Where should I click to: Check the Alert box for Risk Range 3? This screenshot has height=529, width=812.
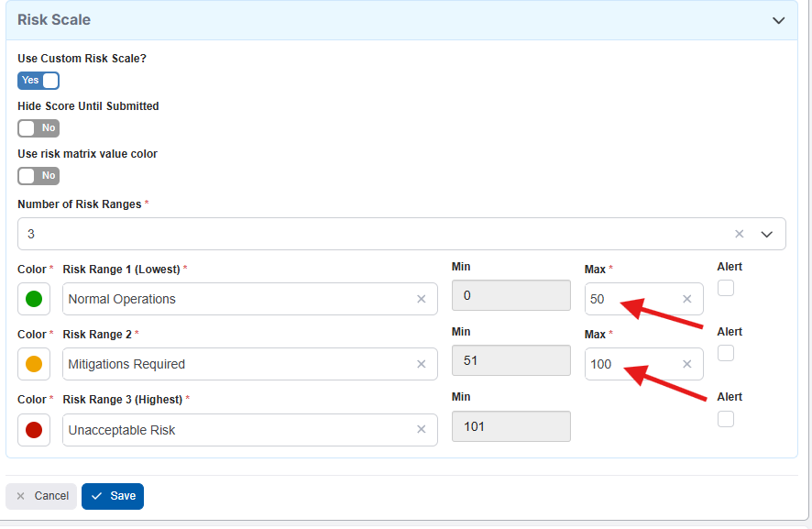pos(726,419)
